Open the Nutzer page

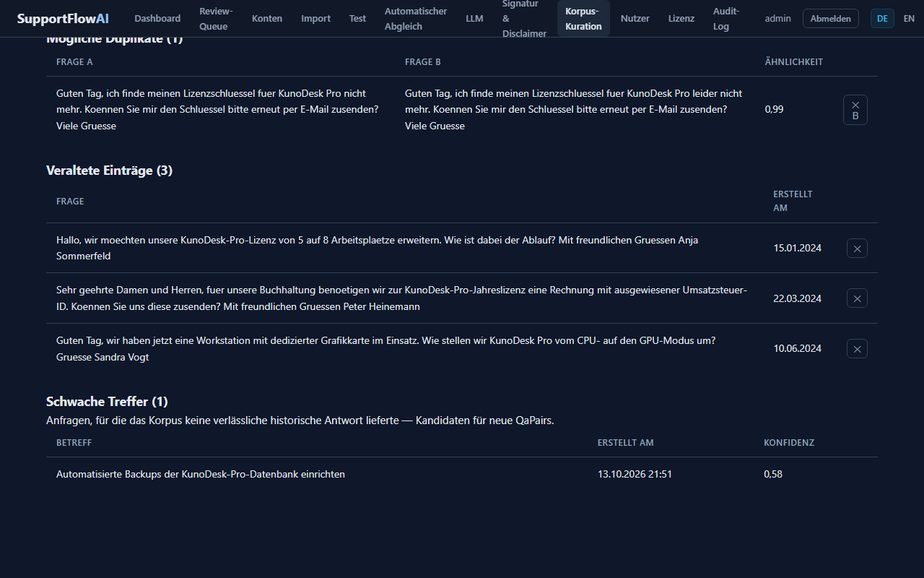click(635, 19)
